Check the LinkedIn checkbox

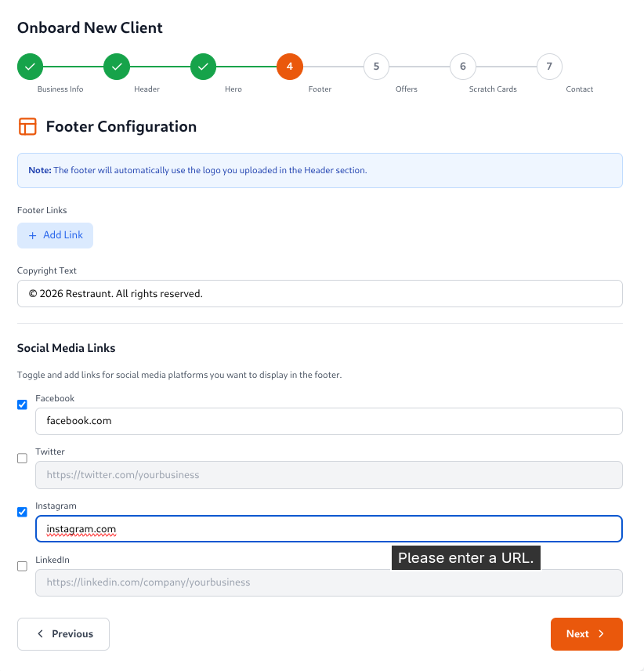coord(22,566)
